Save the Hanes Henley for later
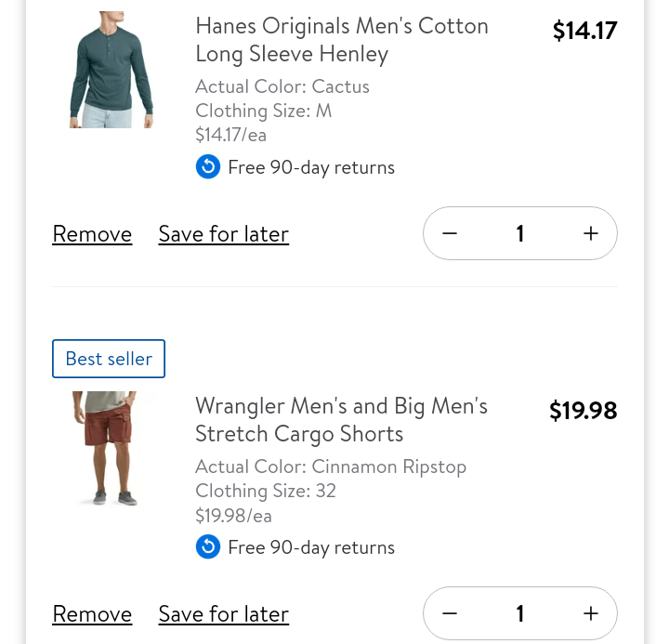Image resolution: width=669 pixels, height=644 pixels. (x=223, y=234)
